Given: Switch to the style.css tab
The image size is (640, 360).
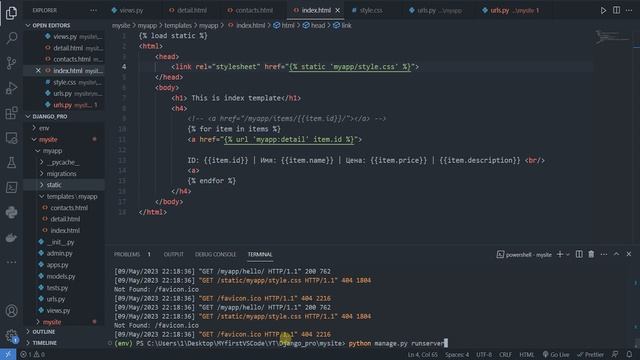Looking at the screenshot, I should coord(371,11).
